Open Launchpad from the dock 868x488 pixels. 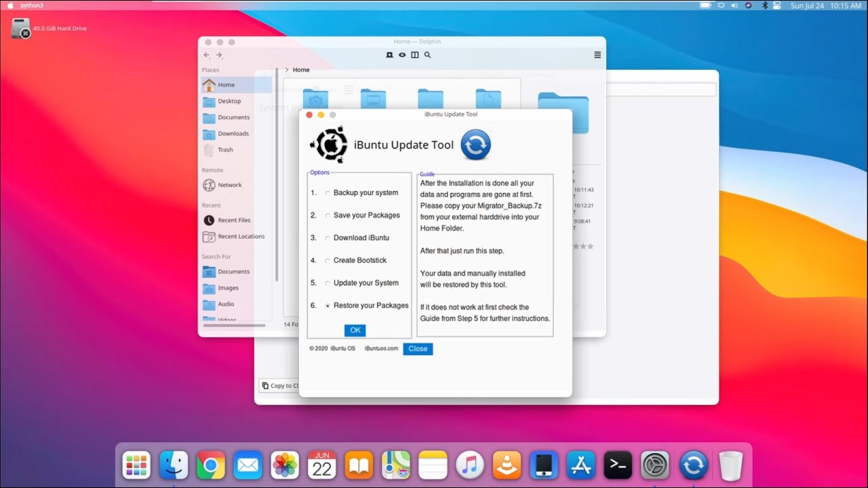click(136, 465)
